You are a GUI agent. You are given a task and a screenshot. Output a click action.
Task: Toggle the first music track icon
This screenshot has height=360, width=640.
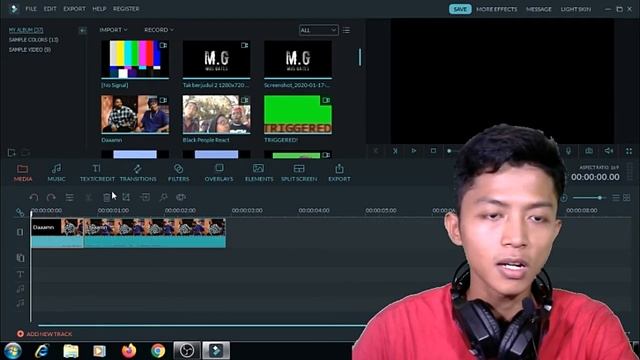(20, 289)
